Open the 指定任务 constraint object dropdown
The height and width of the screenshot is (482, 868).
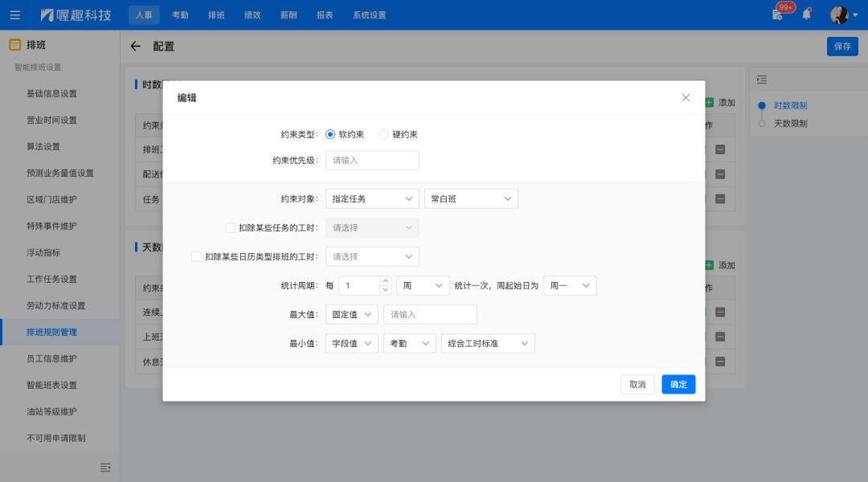[372, 198]
